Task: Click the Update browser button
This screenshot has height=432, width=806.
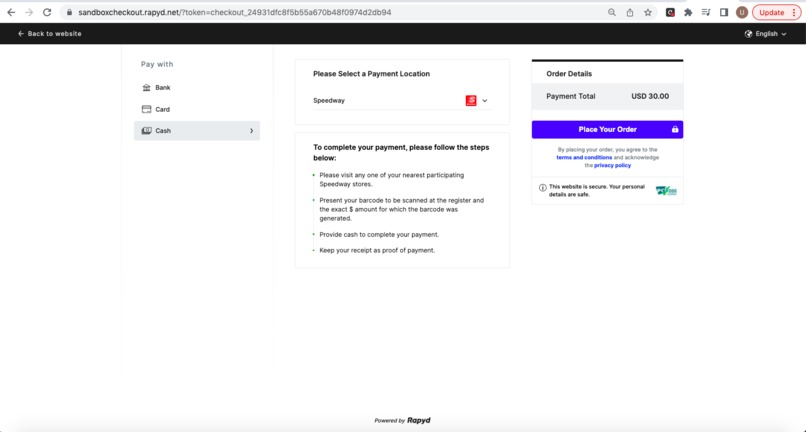Action: click(x=777, y=12)
